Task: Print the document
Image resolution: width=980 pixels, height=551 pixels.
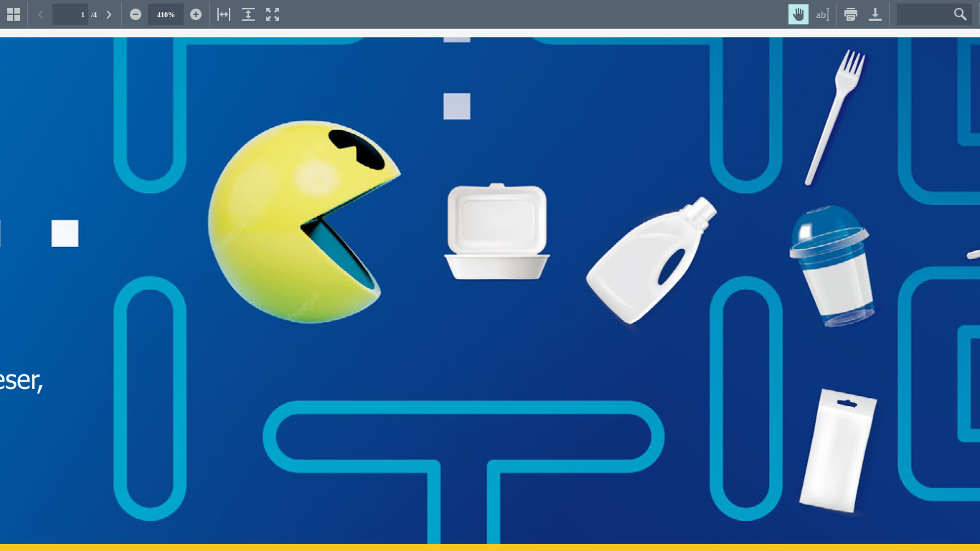Action: click(851, 14)
